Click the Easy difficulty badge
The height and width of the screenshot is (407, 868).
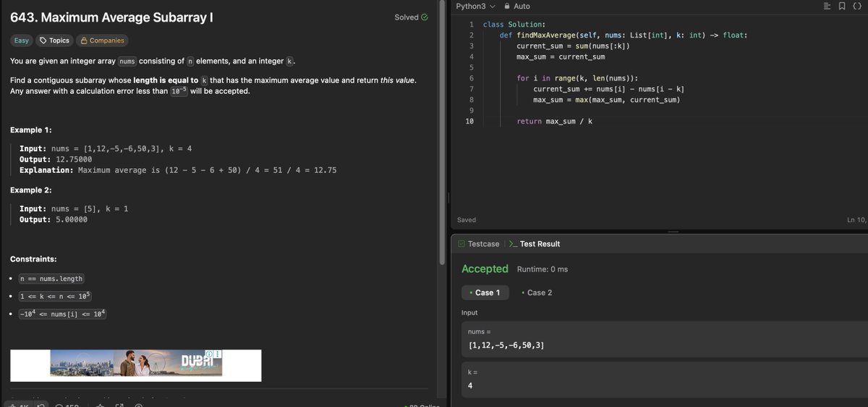click(22, 41)
